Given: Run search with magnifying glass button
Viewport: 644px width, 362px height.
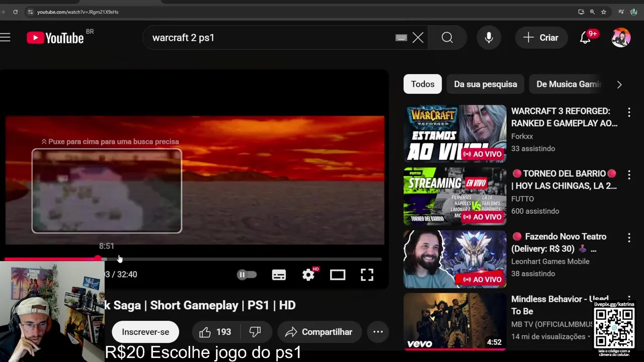Looking at the screenshot, I should (447, 38).
